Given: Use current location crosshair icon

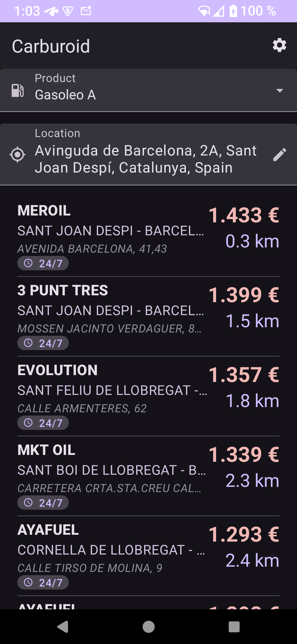Looking at the screenshot, I should coord(18,154).
